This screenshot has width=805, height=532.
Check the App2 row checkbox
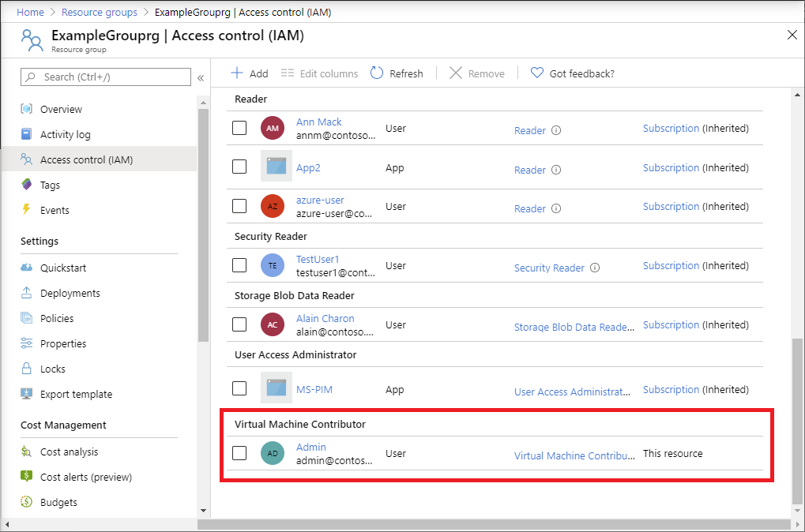point(239,167)
